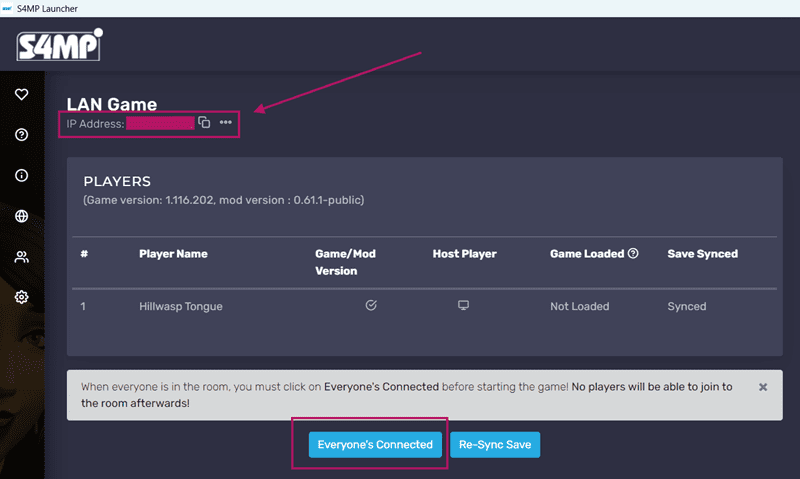Open the globe sidebar icon

[21, 216]
